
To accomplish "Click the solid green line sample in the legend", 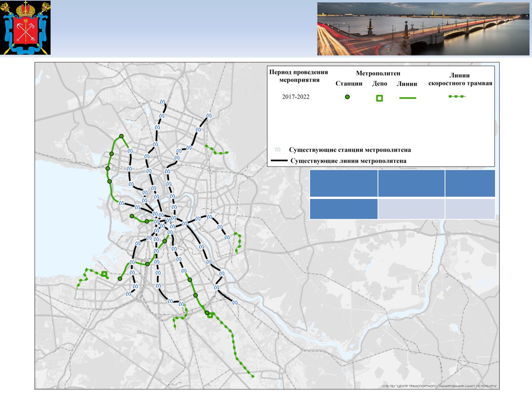I will point(408,98).
